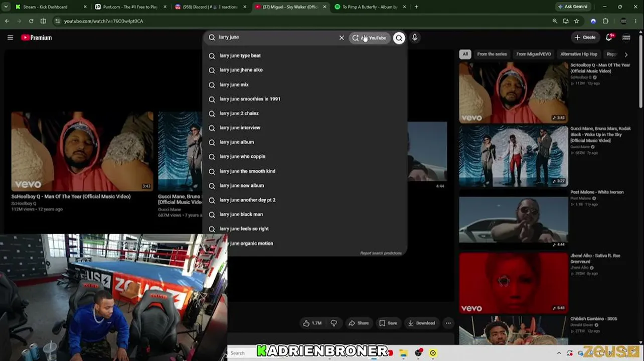Pick the 'larry june album' suggestion
Image resolution: width=644 pixels, height=361 pixels.
point(305,142)
